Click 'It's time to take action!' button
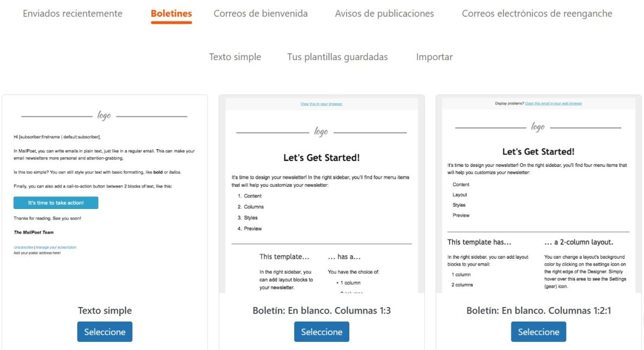This screenshot has height=350, width=644. coord(56,203)
